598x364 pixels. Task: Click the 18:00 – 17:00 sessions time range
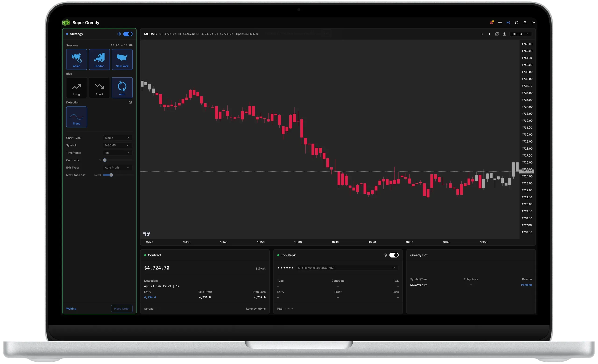click(x=122, y=45)
